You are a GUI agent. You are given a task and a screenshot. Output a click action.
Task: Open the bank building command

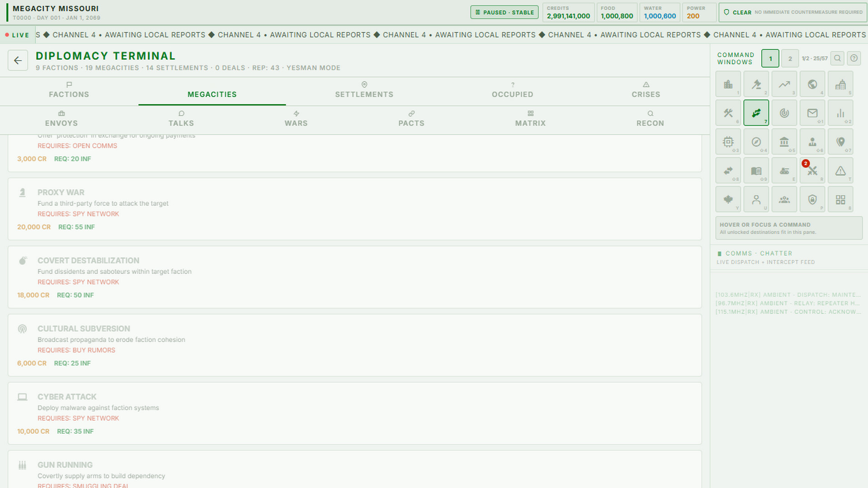pyautogui.click(x=784, y=142)
